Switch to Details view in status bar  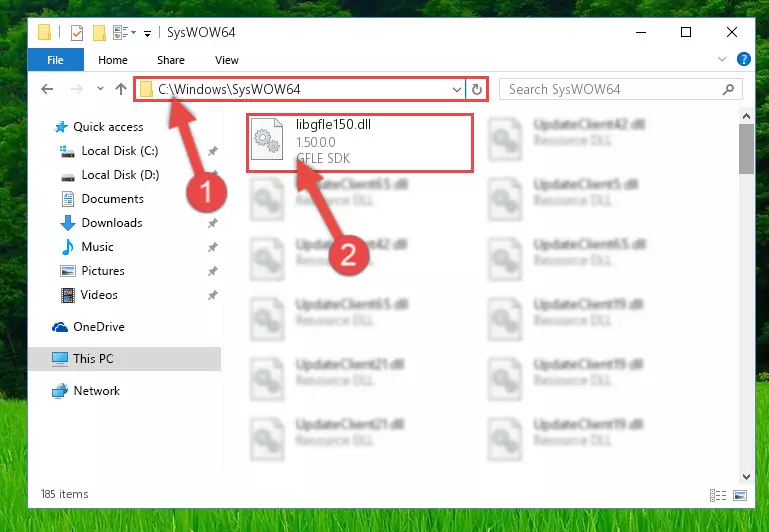pyautogui.click(x=718, y=495)
